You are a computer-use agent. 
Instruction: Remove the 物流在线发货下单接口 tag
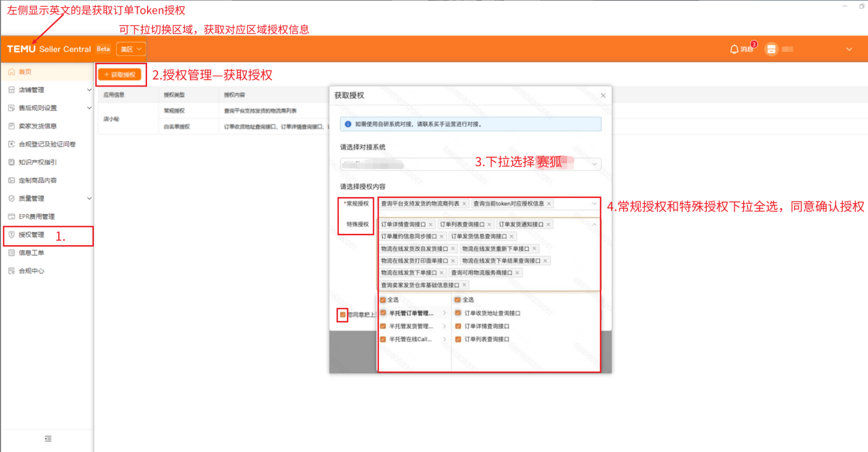click(x=442, y=273)
